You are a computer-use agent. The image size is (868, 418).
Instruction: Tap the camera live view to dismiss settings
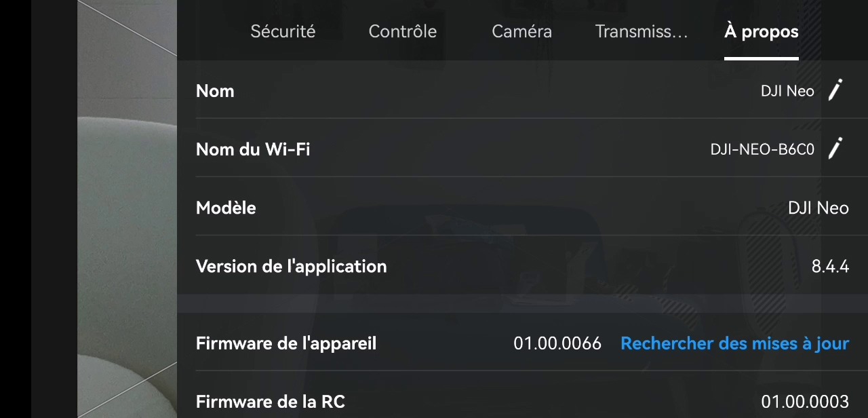tap(127, 209)
